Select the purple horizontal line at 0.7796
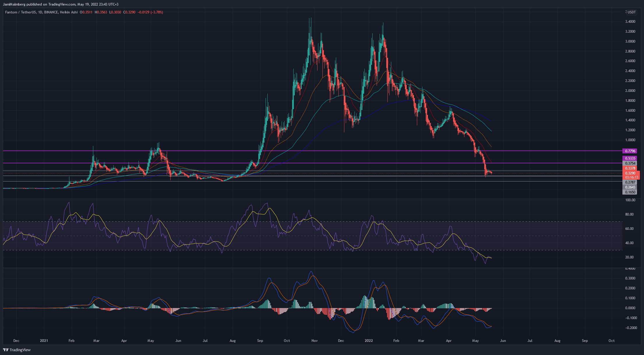Image resolution: width=644 pixels, height=355 pixels. coord(313,151)
